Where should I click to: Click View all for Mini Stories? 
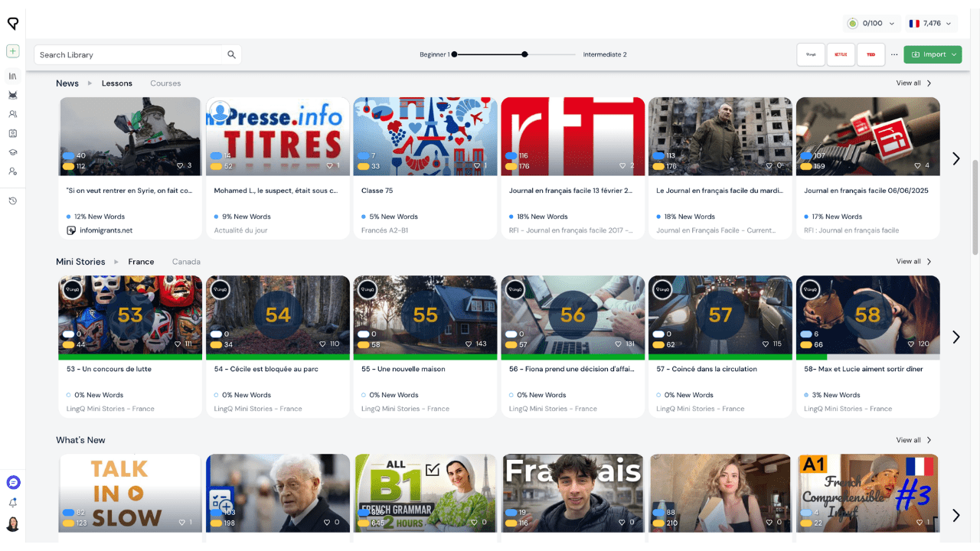913,262
